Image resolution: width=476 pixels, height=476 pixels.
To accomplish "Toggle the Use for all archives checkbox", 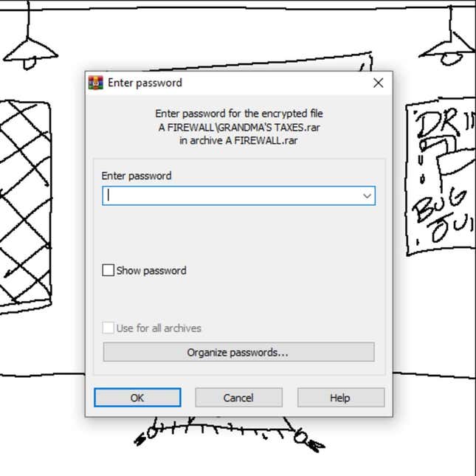I will tap(108, 328).
